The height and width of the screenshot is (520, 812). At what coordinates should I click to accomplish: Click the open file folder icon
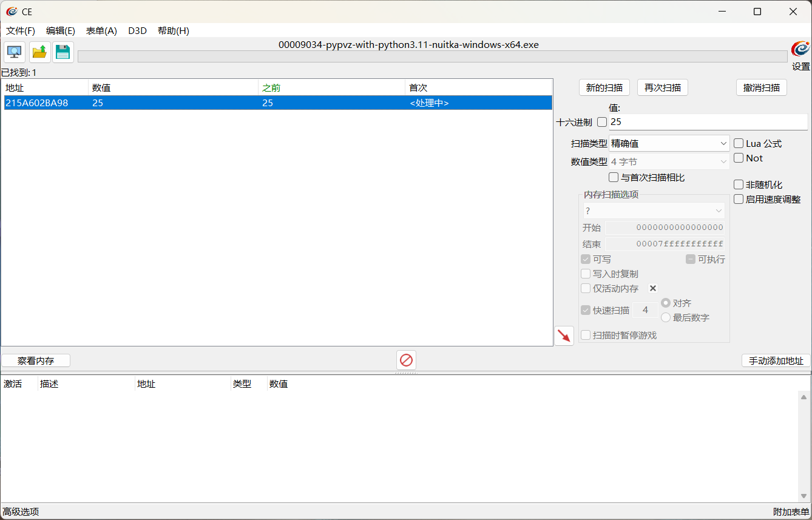click(x=39, y=52)
